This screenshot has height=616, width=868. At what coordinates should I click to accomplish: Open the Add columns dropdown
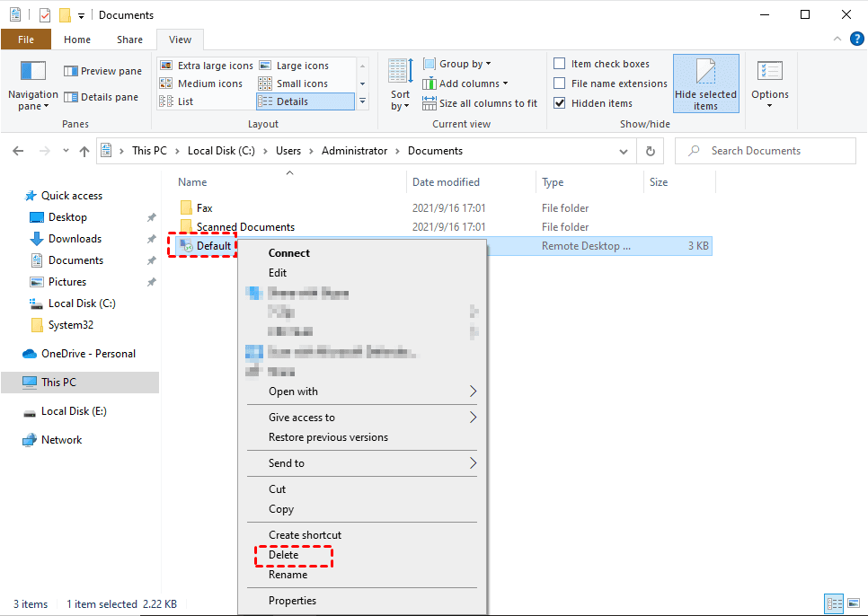(x=465, y=84)
